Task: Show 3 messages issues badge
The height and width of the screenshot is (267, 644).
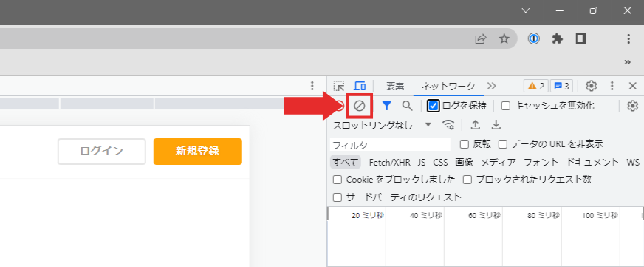Action: 561,86
